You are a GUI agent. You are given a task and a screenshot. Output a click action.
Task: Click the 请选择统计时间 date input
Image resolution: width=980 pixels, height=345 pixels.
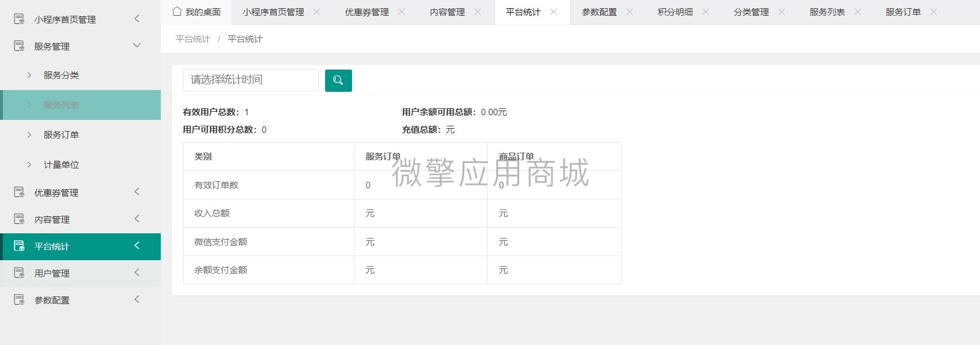(251, 80)
